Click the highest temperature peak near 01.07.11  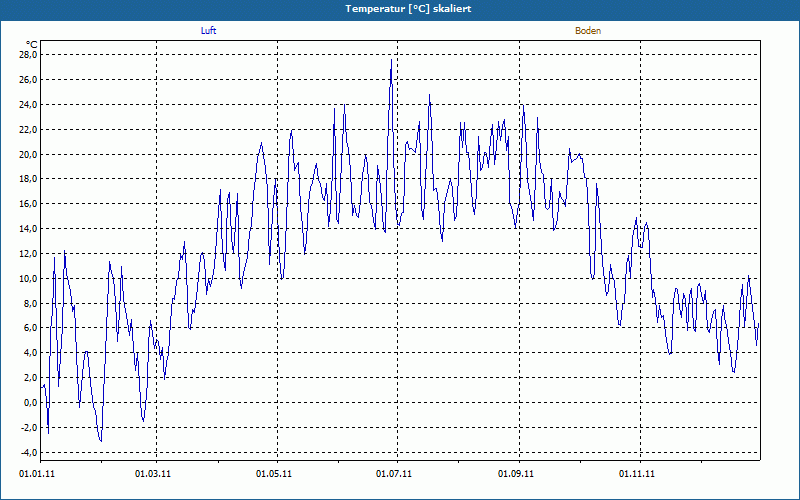[x=391, y=60]
